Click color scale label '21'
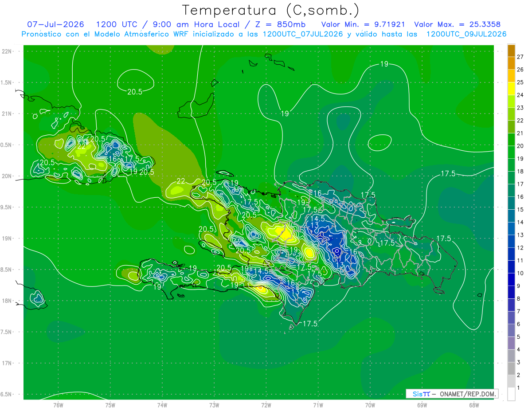Screen dimensions: 532x411 (x=520, y=133)
